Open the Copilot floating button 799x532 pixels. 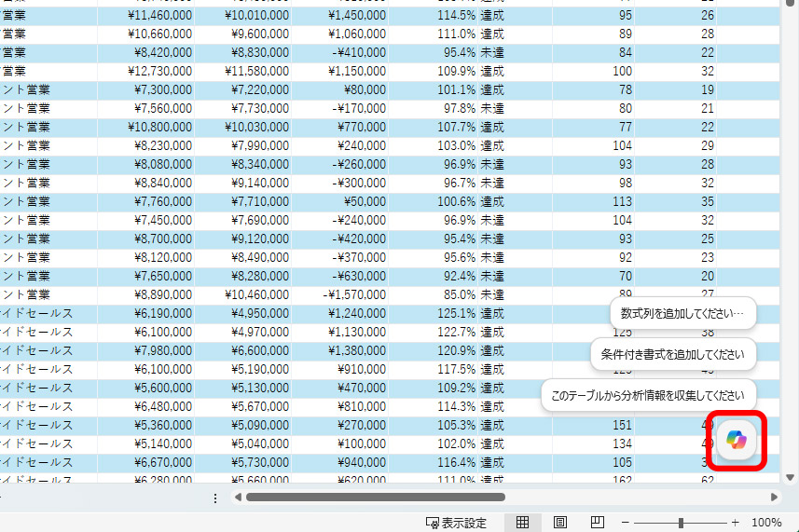737,440
